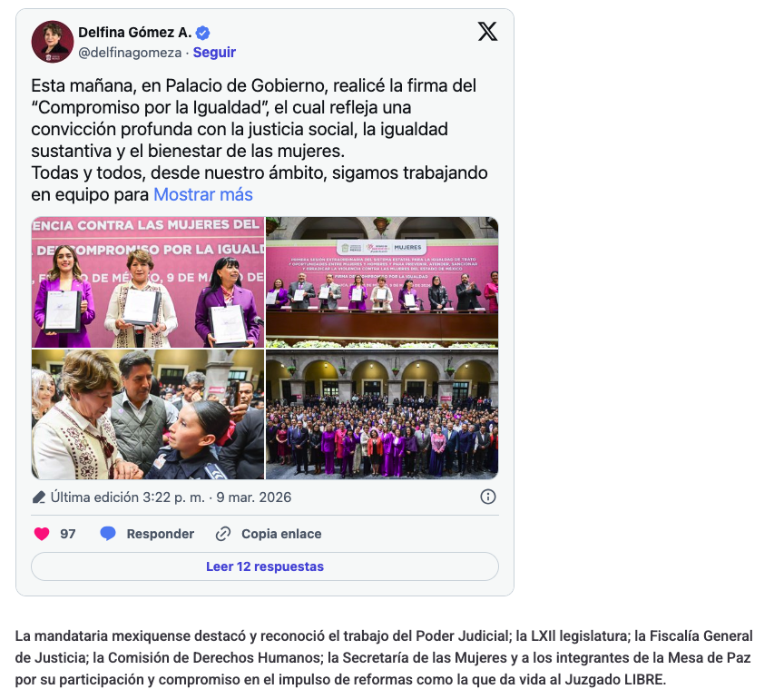Open large group photo in courtyard

382,414
